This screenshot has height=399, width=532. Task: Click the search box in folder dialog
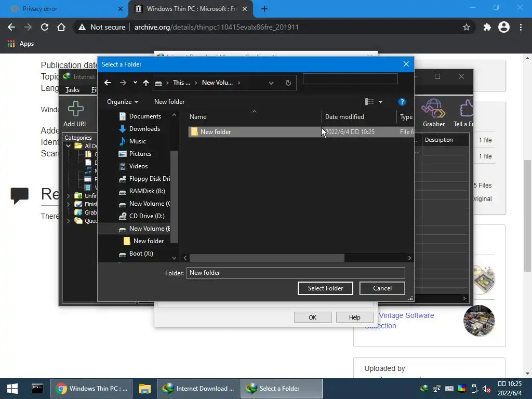(350, 79)
